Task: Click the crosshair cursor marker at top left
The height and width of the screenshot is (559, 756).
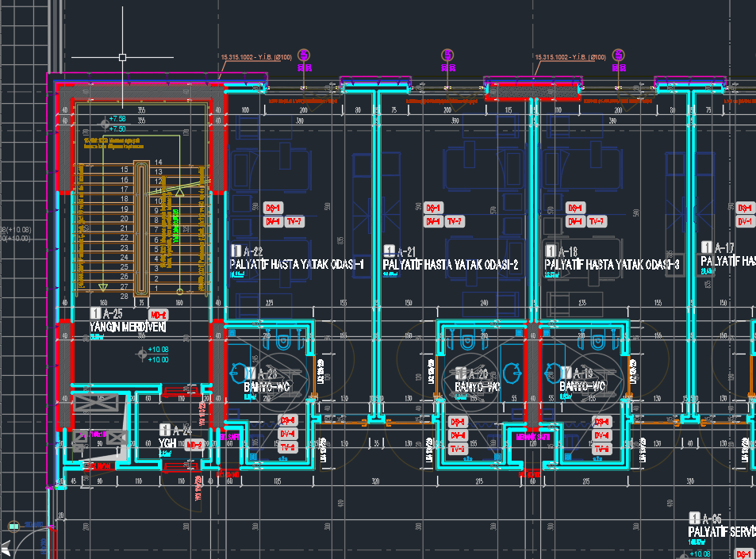Action: coord(121,57)
